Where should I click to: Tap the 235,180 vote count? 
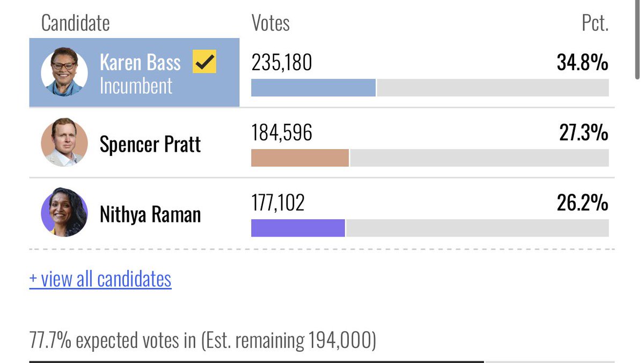tap(281, 63)
